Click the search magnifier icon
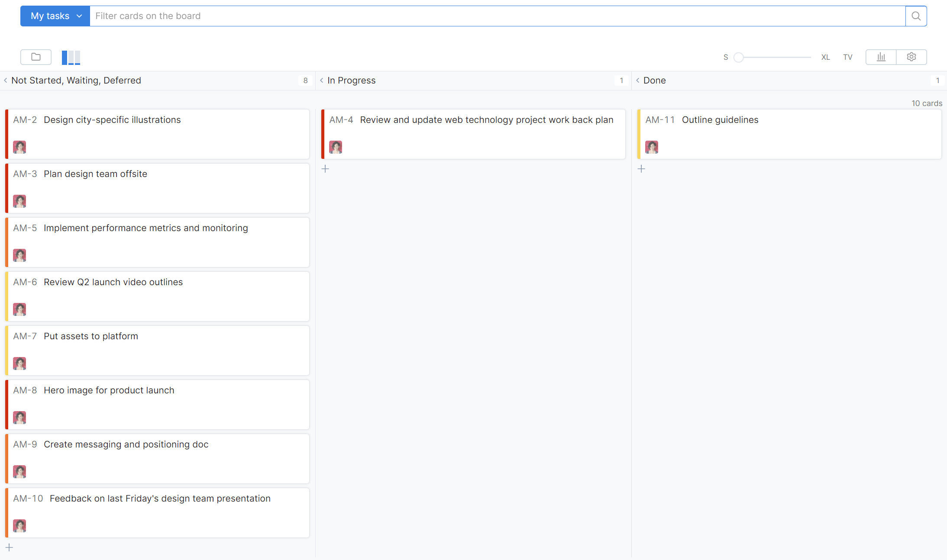The image size is (947, 560). pyautogui.click(x=916, y=16)
